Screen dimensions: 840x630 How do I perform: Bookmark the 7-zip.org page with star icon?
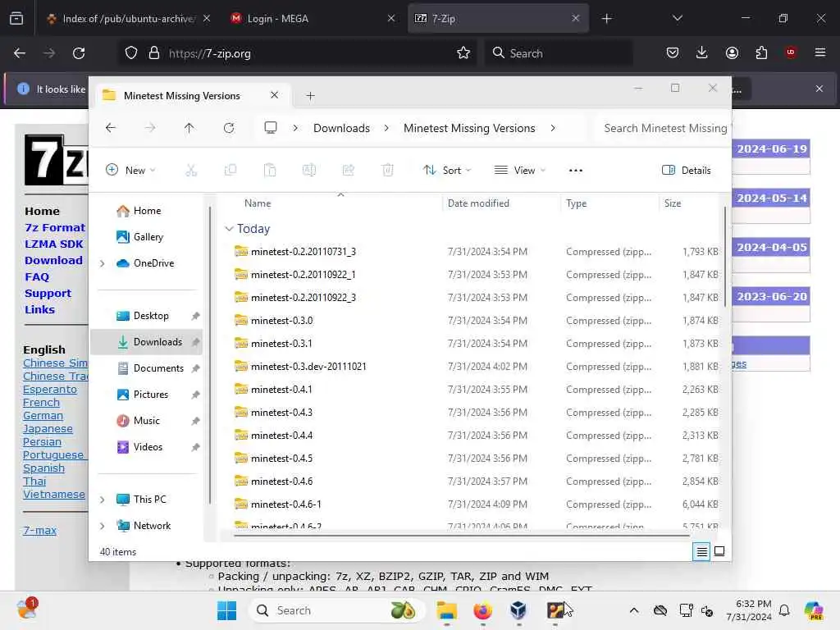(x=463, y=53)
